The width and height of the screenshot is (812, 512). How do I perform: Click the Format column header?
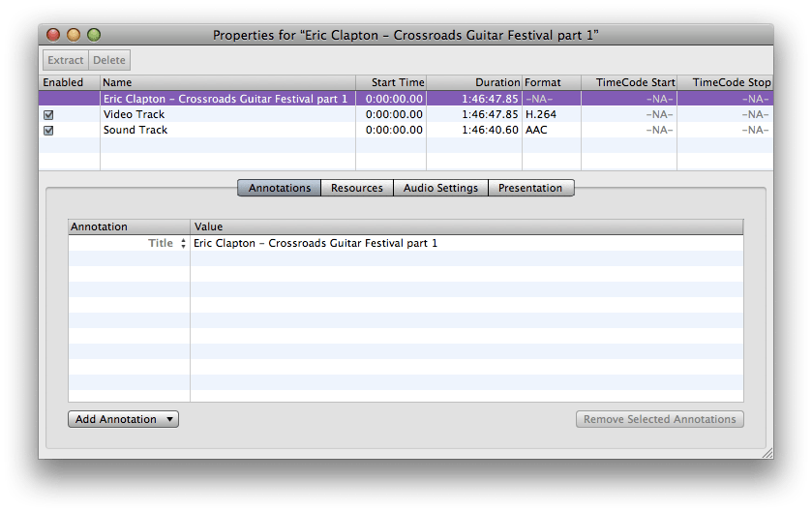[x=552, y=82]
